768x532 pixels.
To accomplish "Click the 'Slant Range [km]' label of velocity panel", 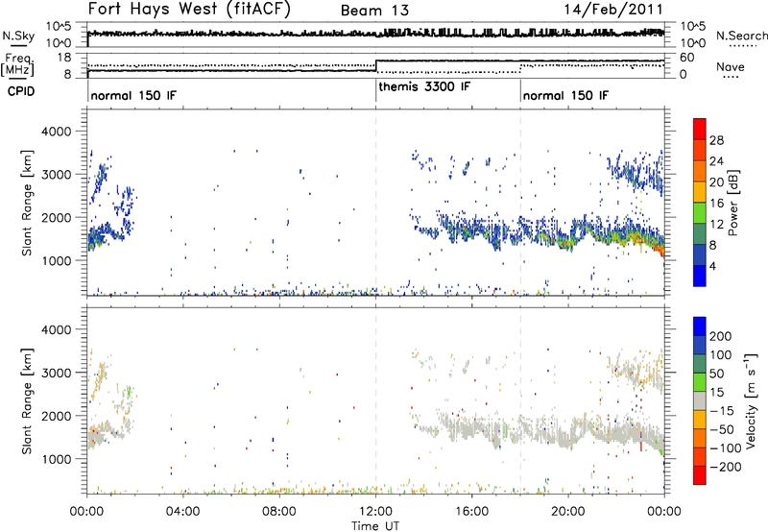I will coord(27,400).
